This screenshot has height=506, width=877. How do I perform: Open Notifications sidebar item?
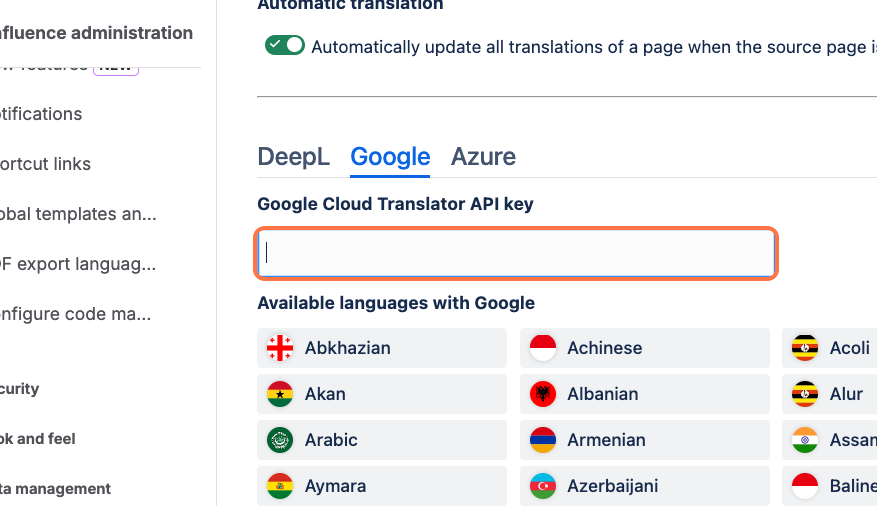[x=41, y=114]
